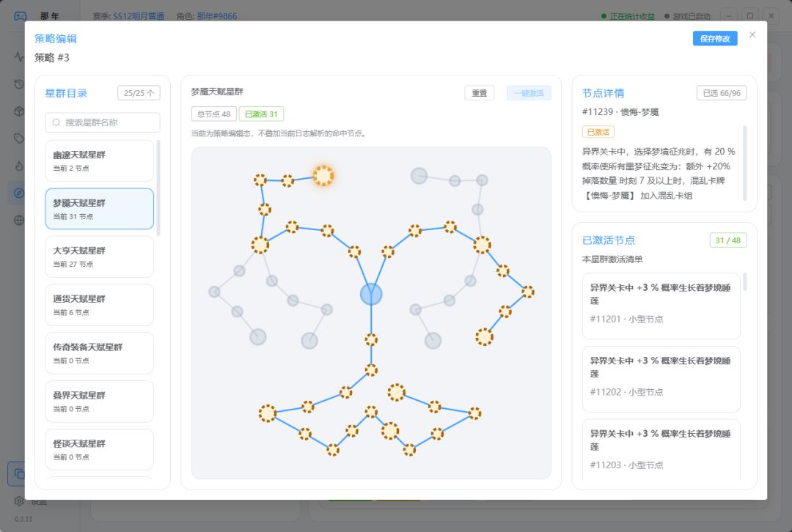Click the #11239 · 懊悔-梦魇 node title
Viewport: 792px width, 532px height.
[x=620, y=112]
